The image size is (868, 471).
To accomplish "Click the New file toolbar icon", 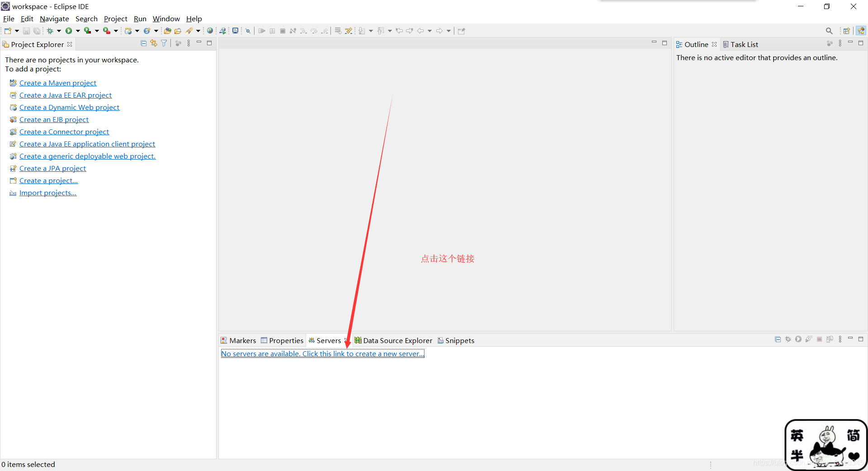I will pyautogui.click(x=8, y=31).
